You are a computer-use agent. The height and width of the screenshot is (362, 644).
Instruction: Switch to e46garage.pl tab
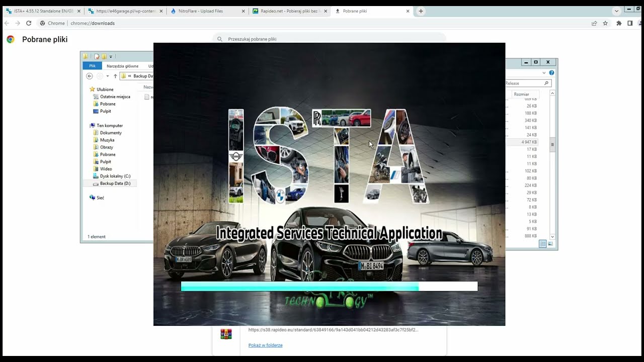click(x=125, y=11)
